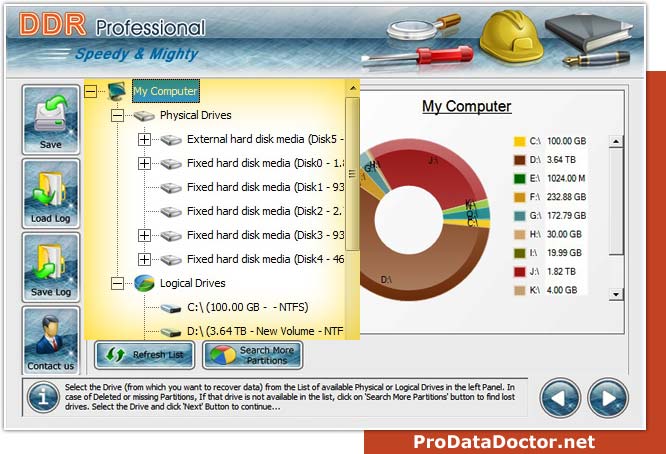The width and height of the screenshot is (666, 454).
Task: Click the red J:\ legend swatch
Action: pos(520,272)
